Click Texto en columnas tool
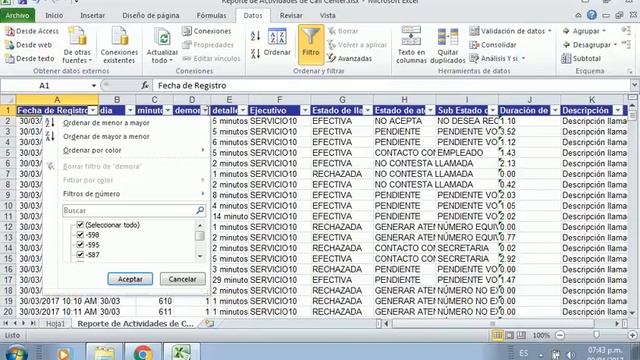640x360 pixels. 411,45
